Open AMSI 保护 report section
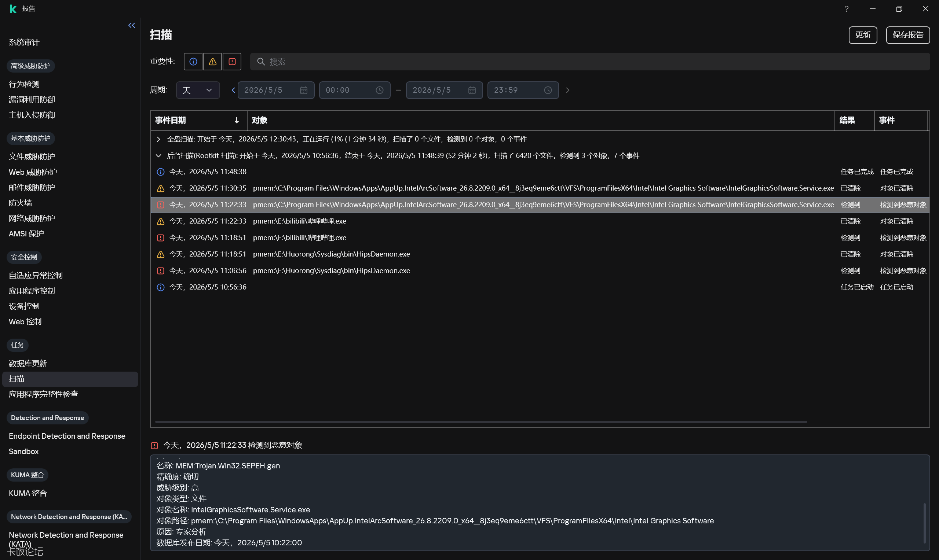Screen dimensions: 939x560 pos(26,234)
